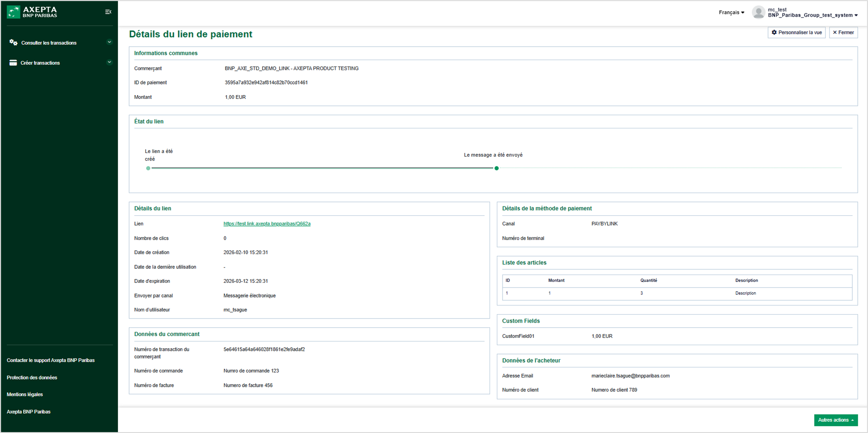Open Contacter le support Axepta BNP Paribas
This screenshot has width=868, height=433.
coord(51,360)
